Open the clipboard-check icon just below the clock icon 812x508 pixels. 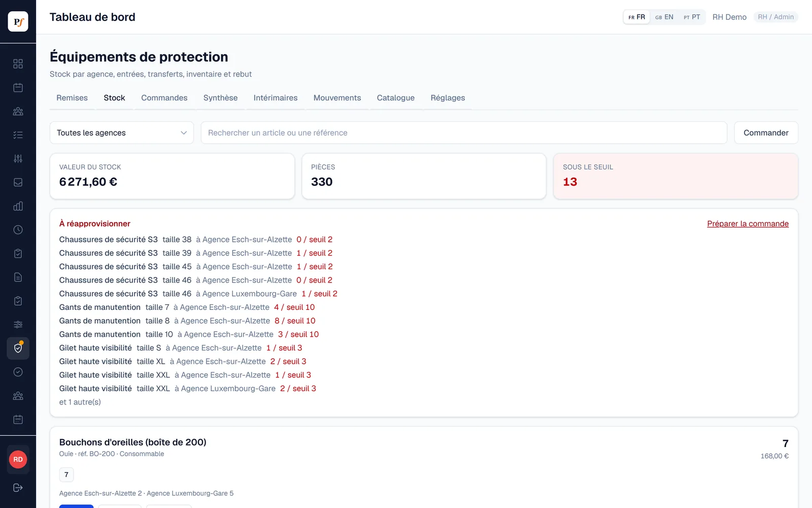pyautogui.click(x=18, y=253)
